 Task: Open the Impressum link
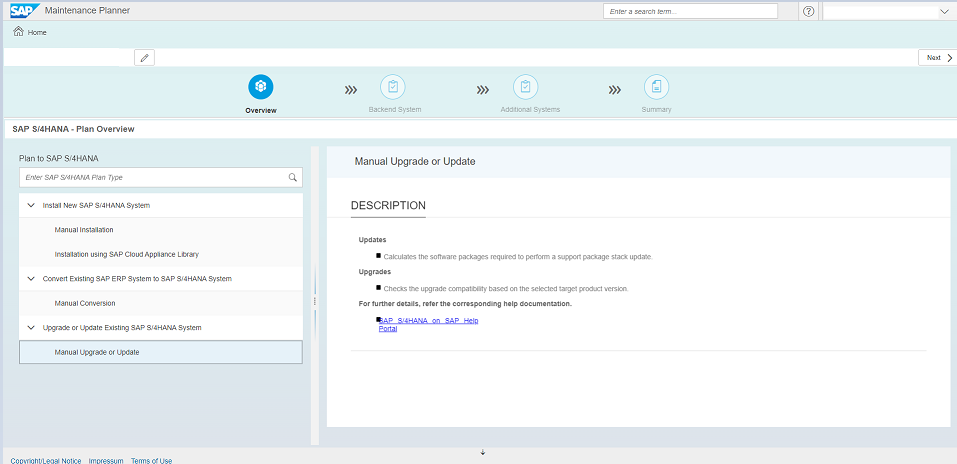click(x=106, y=461)
